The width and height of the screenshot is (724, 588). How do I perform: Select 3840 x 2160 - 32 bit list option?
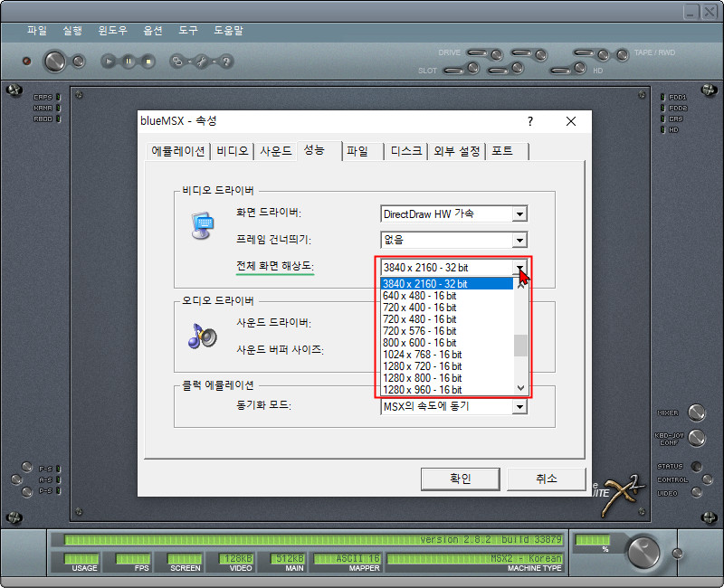(x=446, y=284)
